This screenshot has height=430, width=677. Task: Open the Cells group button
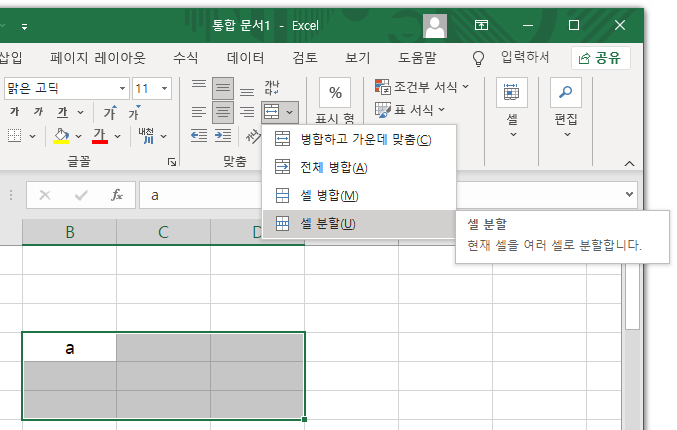click(x=512, y=108)
